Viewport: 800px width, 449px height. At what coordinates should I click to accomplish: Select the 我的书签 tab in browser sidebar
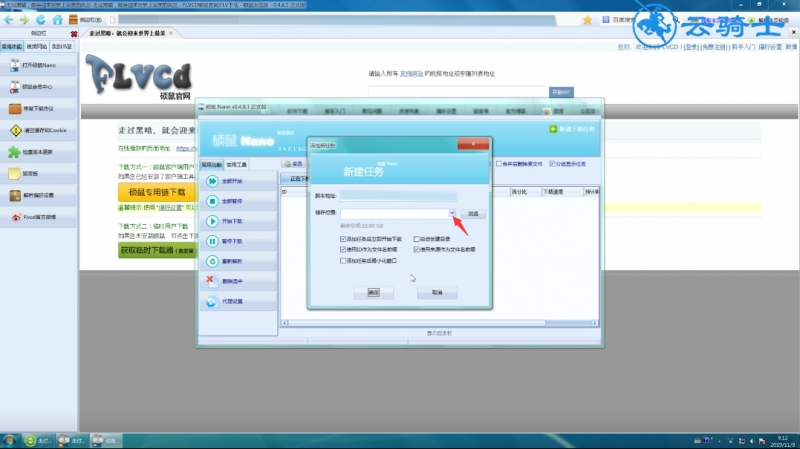click(x=62, y=46)
